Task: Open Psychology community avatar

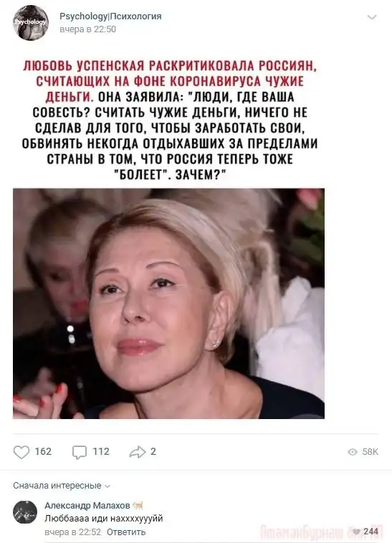Action: pyautogui.click(x=31, y=22)
